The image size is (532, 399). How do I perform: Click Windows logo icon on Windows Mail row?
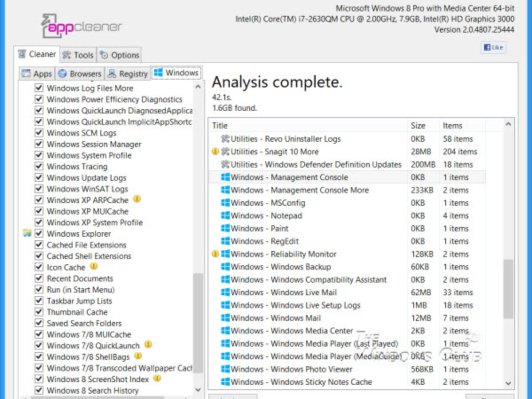click(x=225, y=318)
